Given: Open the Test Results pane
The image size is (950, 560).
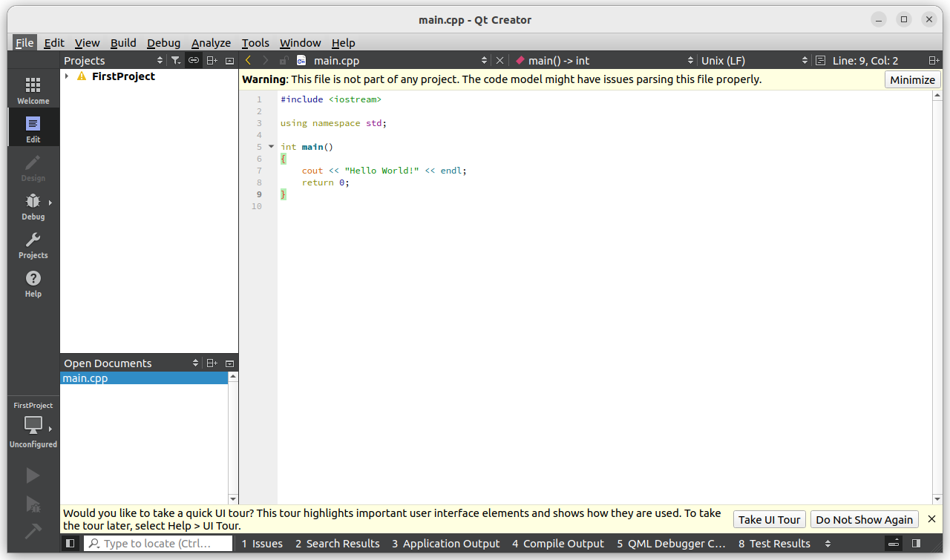Looking at the screenshot, I should (774, 544).
